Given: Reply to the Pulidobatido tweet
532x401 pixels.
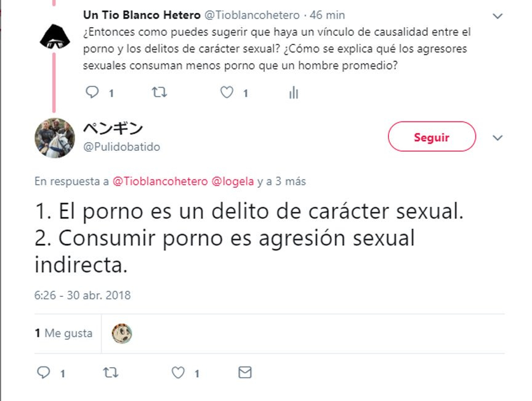Looking at the screenshot, I should coord(44,373).
